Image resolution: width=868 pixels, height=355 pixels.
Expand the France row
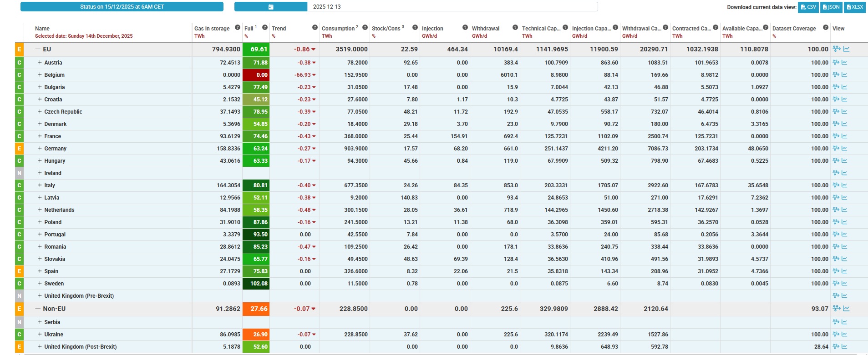40,136
